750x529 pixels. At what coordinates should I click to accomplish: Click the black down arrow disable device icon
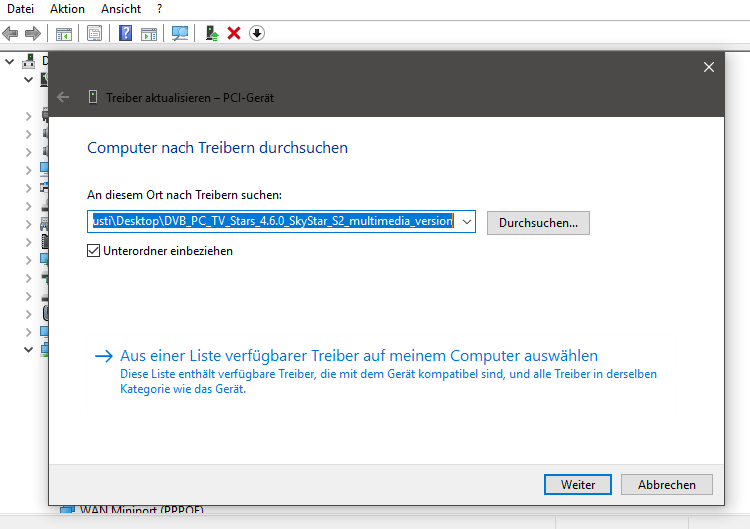pyautogui.click(x=257, y=33)
